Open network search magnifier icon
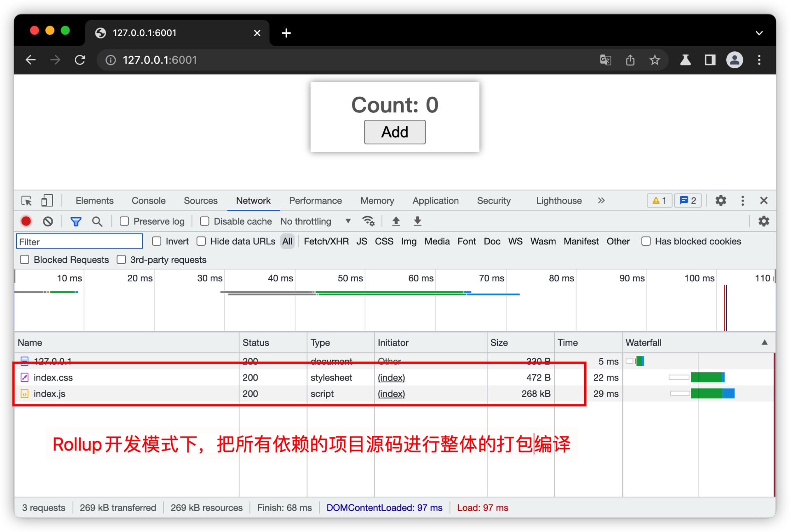Viewport: 790px width, 532px height. point(97,221)
